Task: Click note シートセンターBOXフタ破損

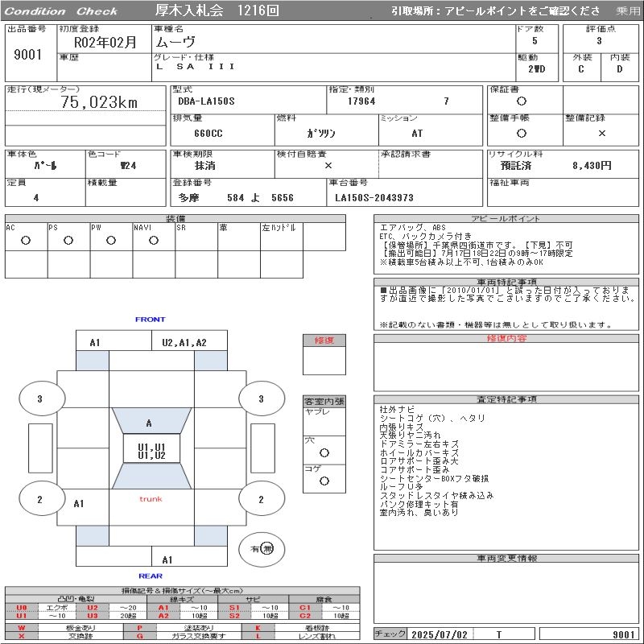Action: [x=434, y=478]
